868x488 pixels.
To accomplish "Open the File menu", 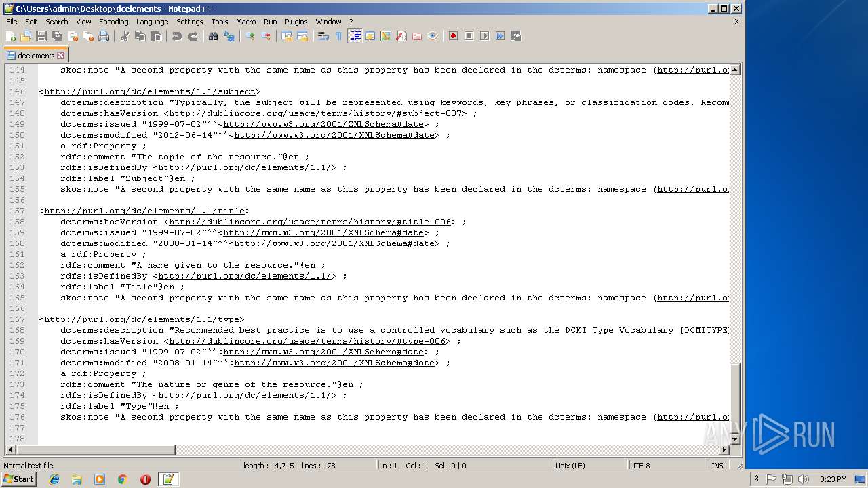I will (12, 22).
